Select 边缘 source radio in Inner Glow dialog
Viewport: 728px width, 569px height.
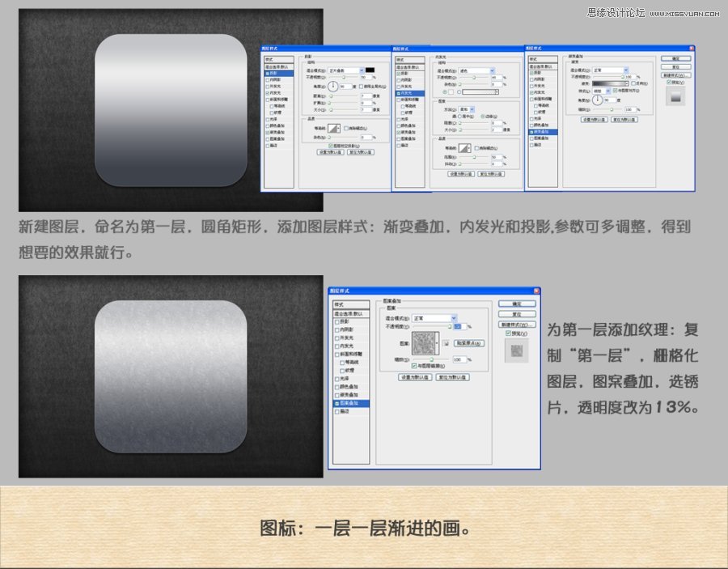[483, 116]
